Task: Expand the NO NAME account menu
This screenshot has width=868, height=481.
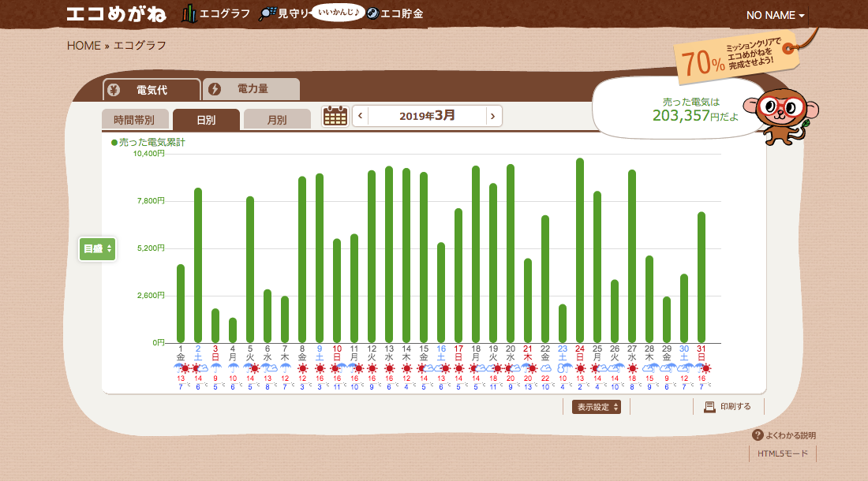Action: [x=776, y=15]
